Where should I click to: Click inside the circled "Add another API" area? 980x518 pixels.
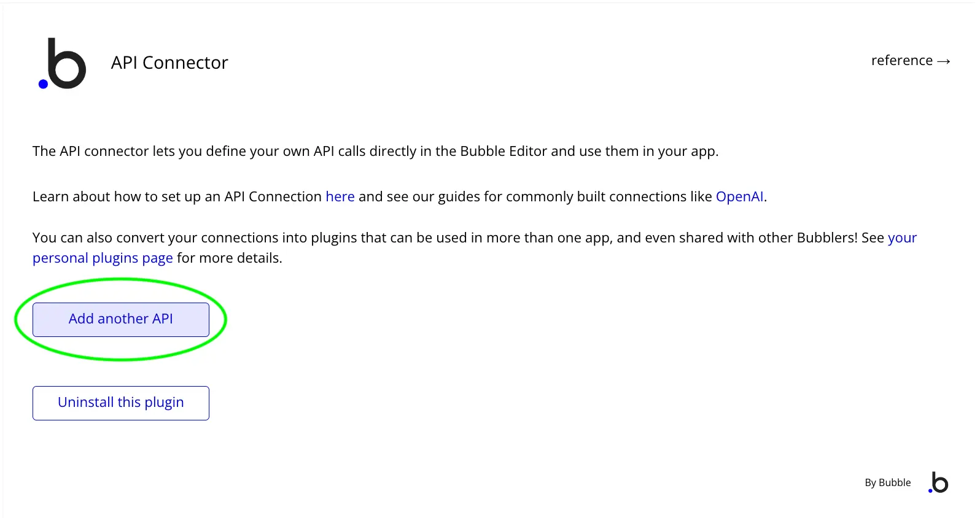[x=120, y=319]
